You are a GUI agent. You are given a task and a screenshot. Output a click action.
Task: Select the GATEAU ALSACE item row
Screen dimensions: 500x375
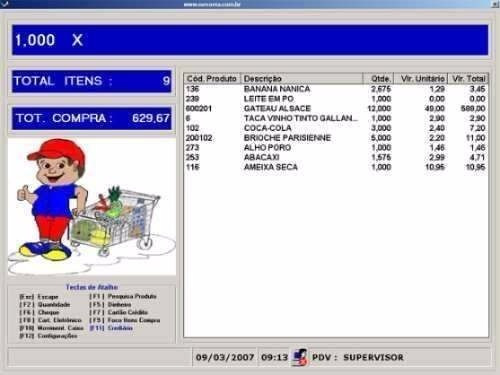(x=336, y=108)
